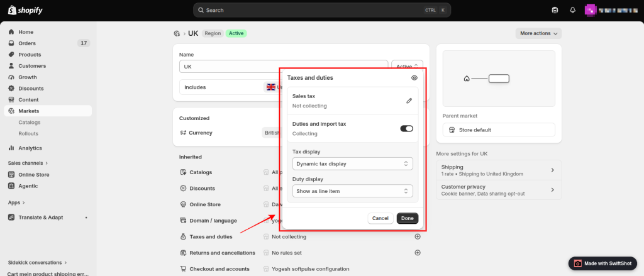Screen dimensions: 644x276
Task: Add Taxes and duties with plus icon
Action: point(418,236)
